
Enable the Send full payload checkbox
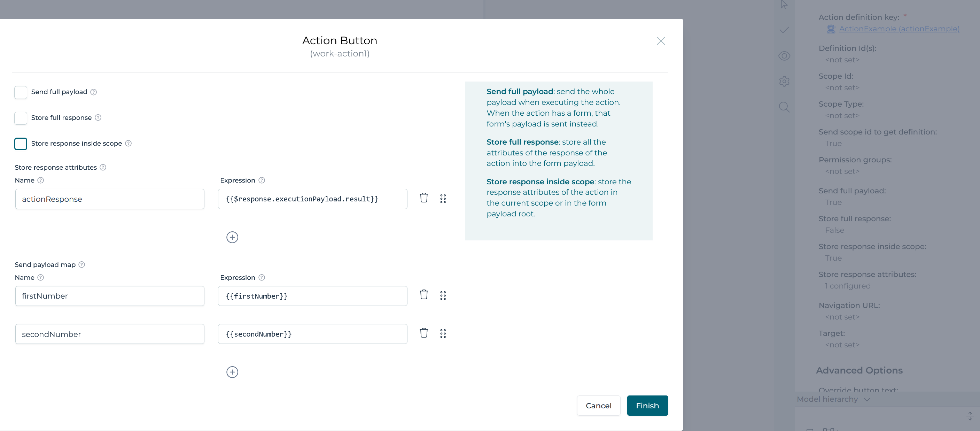tap(21, 92)
